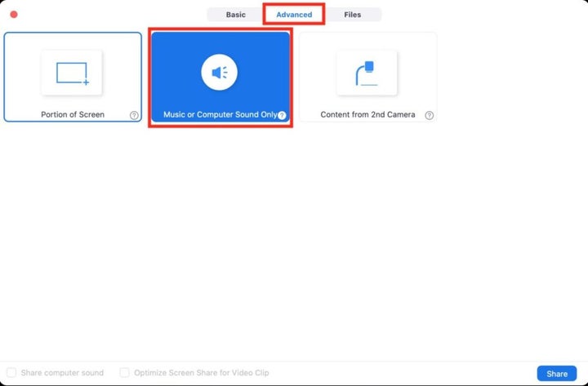Viewport: 588px width, 386px height.
Task: Open help for Portion of Screen
Action: pyautogui.click(x=134, y=116)
